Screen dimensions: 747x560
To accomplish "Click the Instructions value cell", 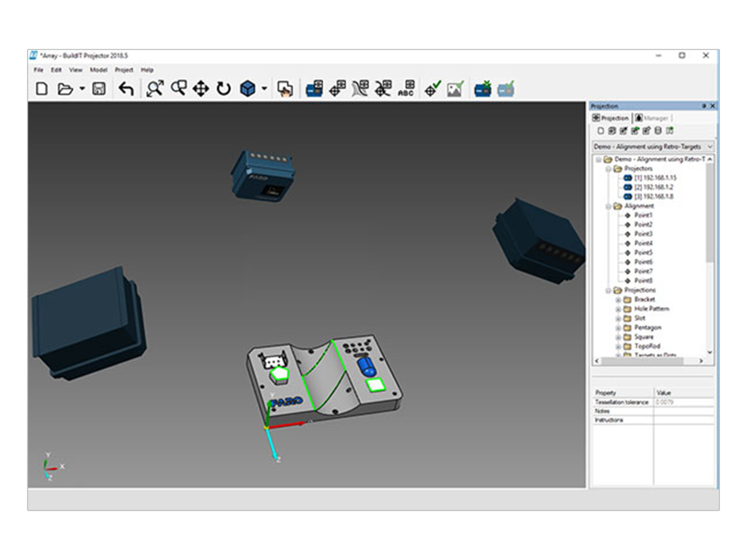I will coord(684,419).
